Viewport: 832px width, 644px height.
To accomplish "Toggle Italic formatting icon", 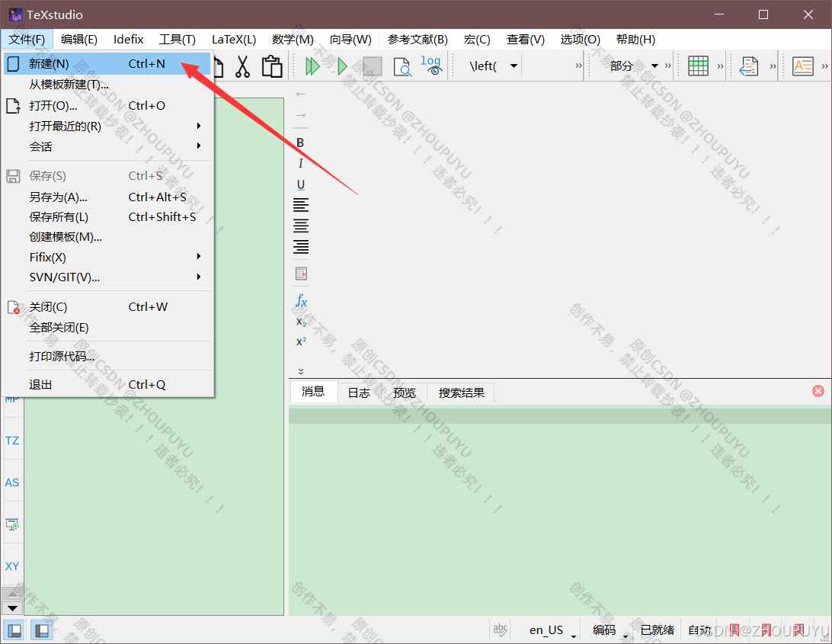I will (300, 164).
